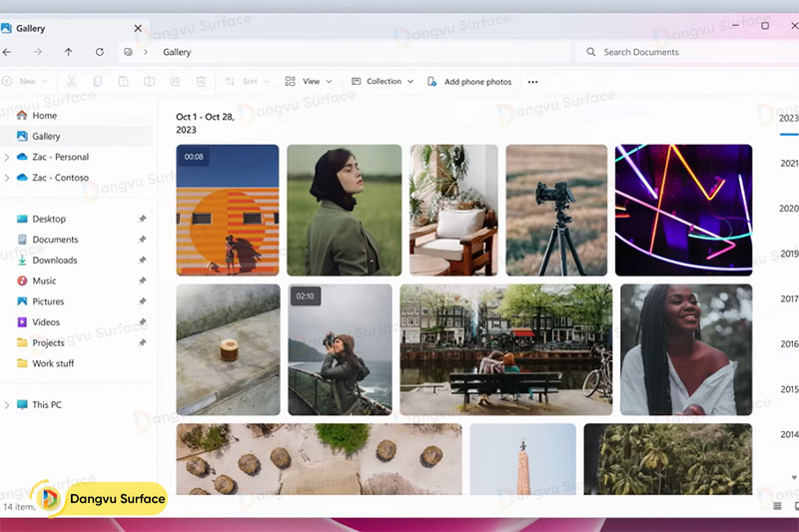Select the armchair with plants photo

tap(453, 211)
